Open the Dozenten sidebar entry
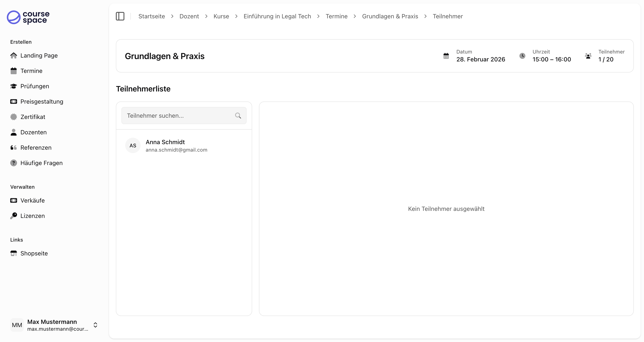644x342 pixels. 33,132
